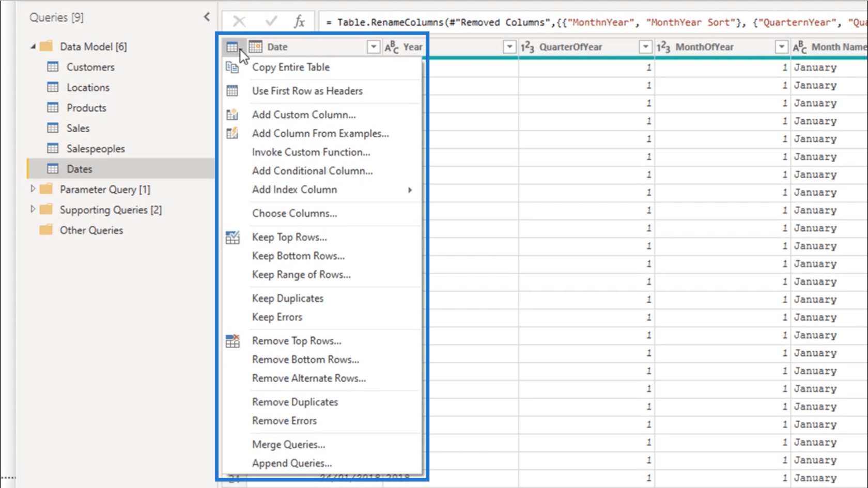The width and height of the screenshot is (868, 488).
Task: Click the Sales table icon
Action: (x=53, y=128)
